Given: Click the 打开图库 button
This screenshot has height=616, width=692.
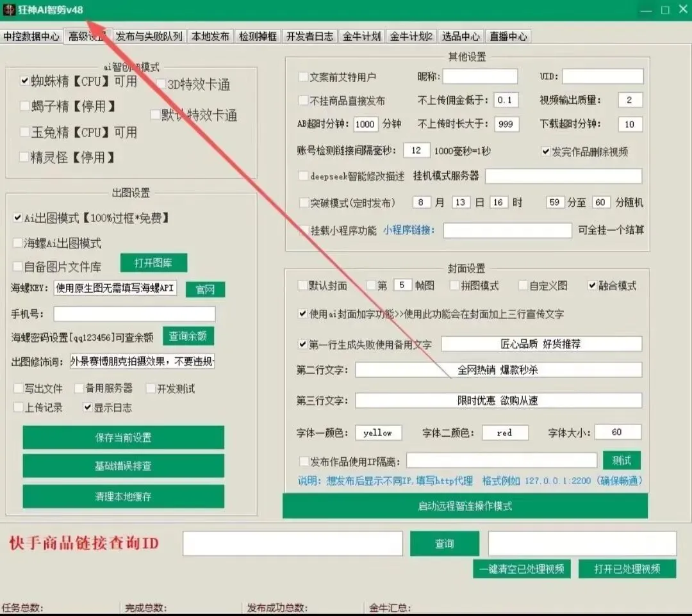Looking at the screenshot, I should (154, 263).
